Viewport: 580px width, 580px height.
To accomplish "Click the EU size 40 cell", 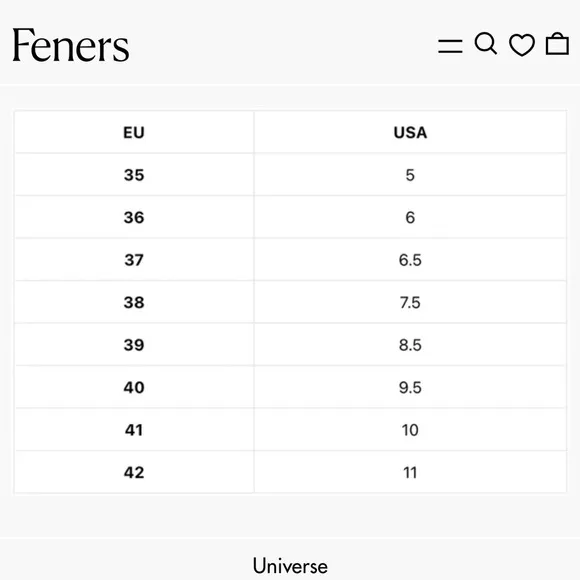I will [134, 387].
